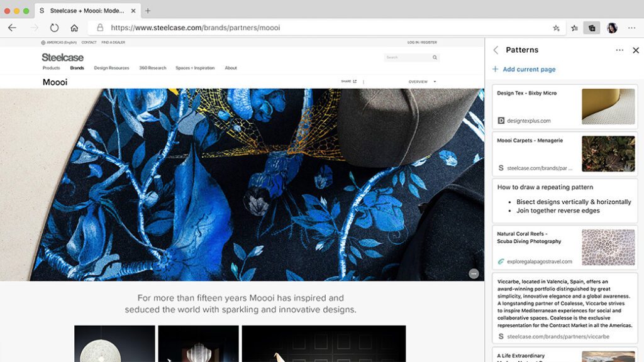
Task: Expand the Overview dropdown
Action: coord(422,82)
